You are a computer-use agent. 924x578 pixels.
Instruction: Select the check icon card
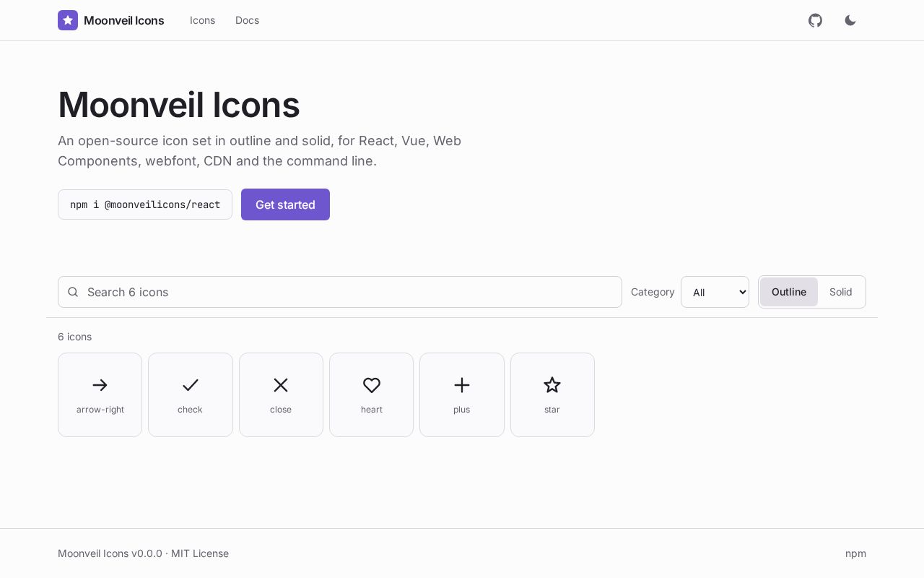191,394
